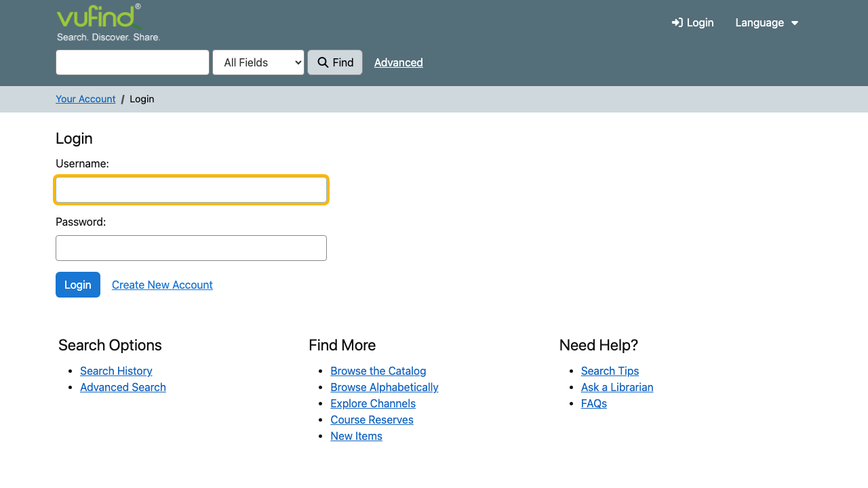Image resolution: width=868 pixels, height=488 pixels.
Task: Click the login arrow icon in header
Action: 677,23
